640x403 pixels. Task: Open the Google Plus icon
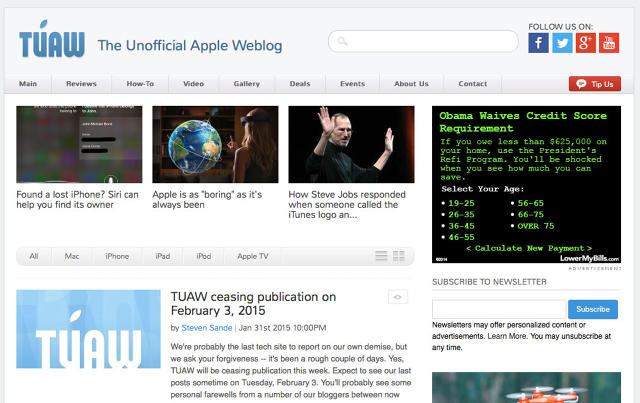click(585, 43)
